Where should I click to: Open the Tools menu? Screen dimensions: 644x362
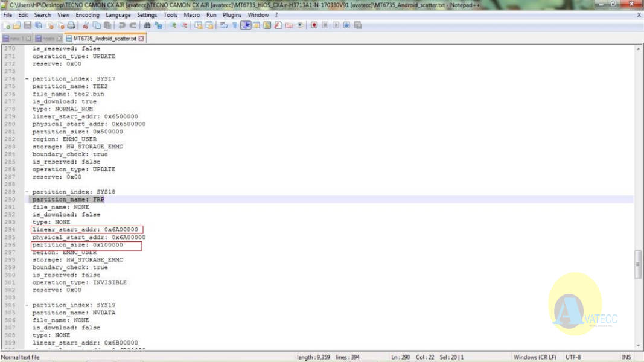coord(170,14)
